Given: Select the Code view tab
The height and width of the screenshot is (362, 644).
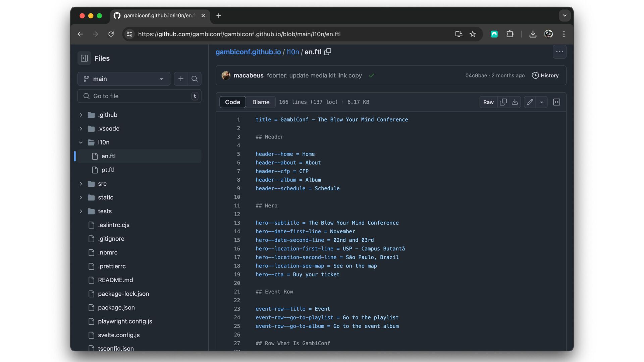Looking at the screenshot, I should (x=232, y=102).
